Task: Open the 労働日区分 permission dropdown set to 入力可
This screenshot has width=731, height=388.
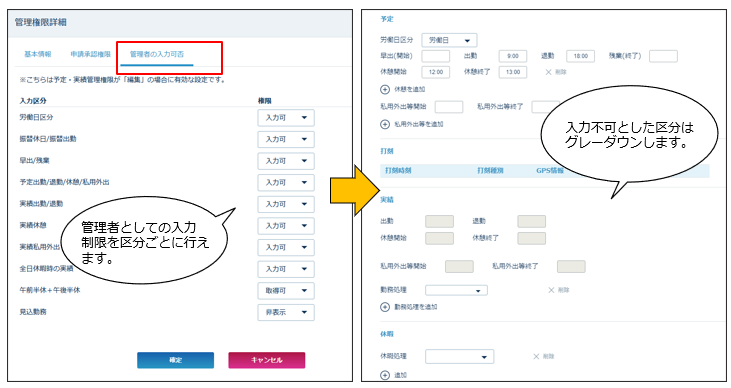Action: pos(286,118)
